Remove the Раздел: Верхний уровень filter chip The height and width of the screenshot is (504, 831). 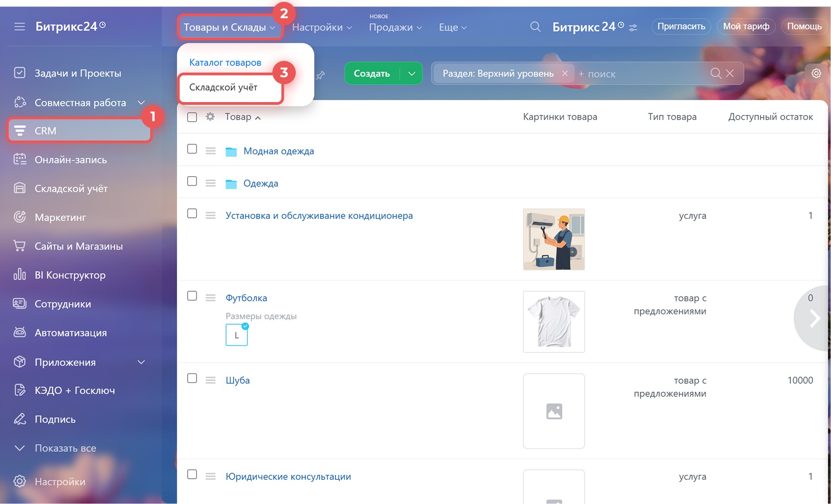565,73
